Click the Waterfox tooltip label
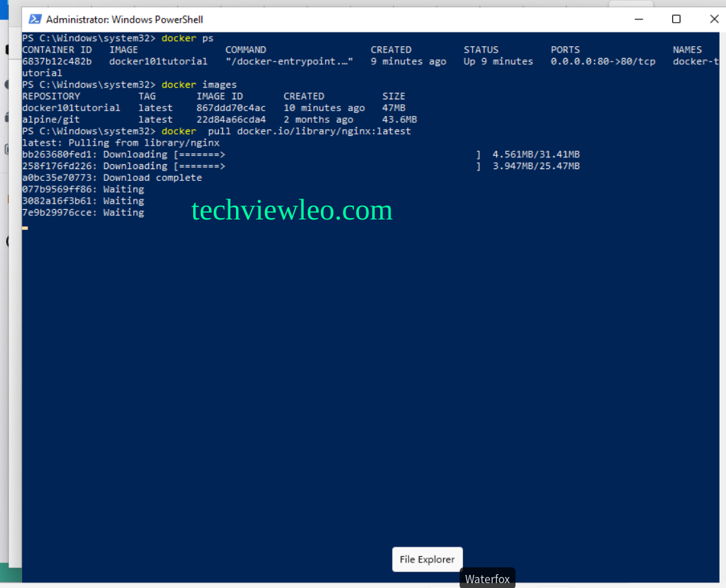 coord(487,579)
